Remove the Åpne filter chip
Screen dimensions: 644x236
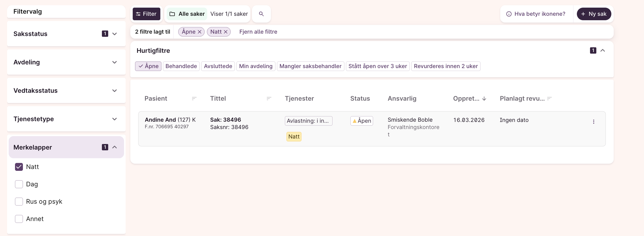tap(200, 32)
